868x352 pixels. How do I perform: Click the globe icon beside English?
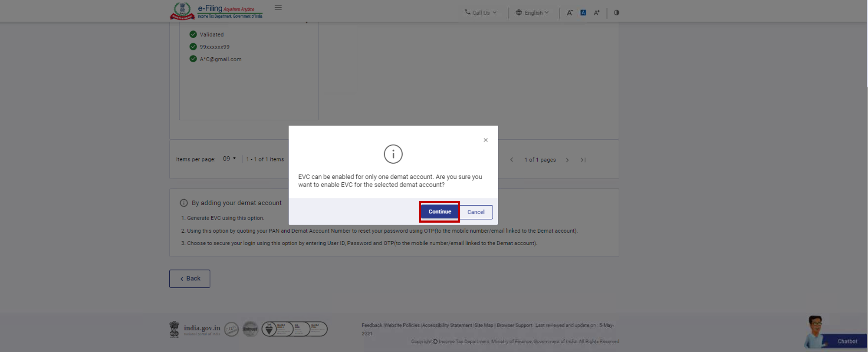pos(519,13)
